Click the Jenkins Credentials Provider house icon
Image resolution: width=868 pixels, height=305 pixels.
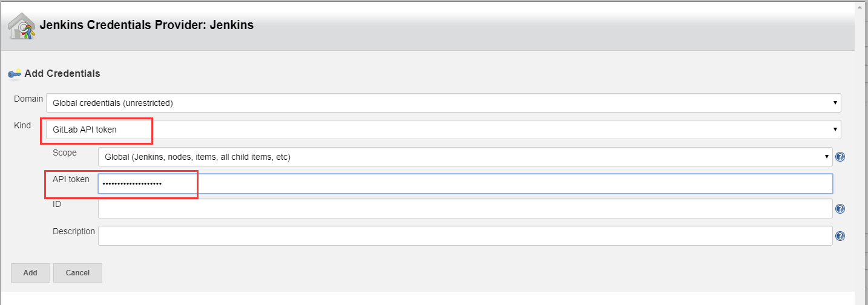click(x=21, y=25)
